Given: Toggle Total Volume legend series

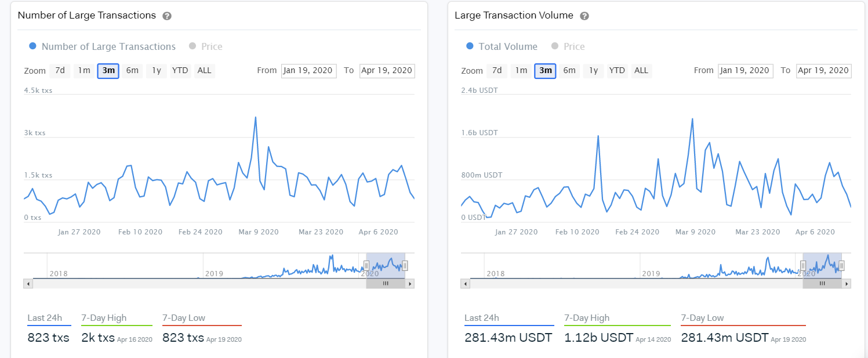Looking at the screenshot, I should tap(502, 46).
